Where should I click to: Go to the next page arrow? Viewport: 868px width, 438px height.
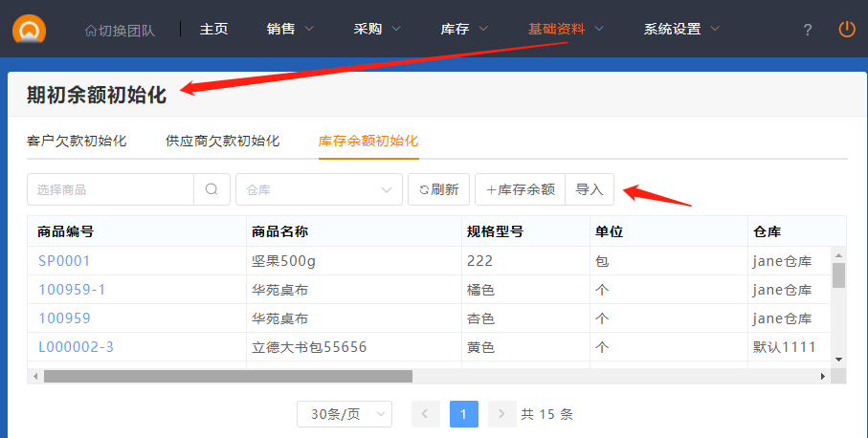pyautogui.click(x=501, y=414)
